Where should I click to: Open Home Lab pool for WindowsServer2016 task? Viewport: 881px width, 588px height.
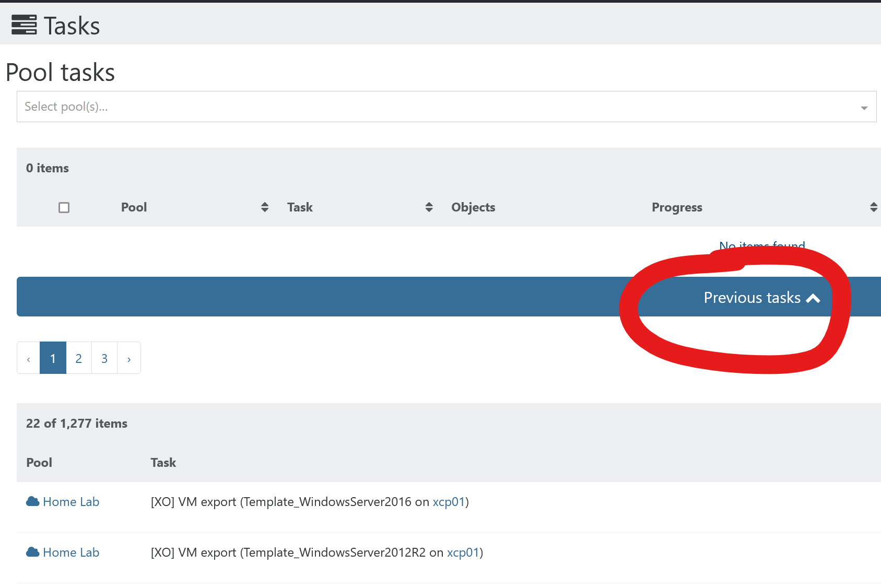pos(71,502)
